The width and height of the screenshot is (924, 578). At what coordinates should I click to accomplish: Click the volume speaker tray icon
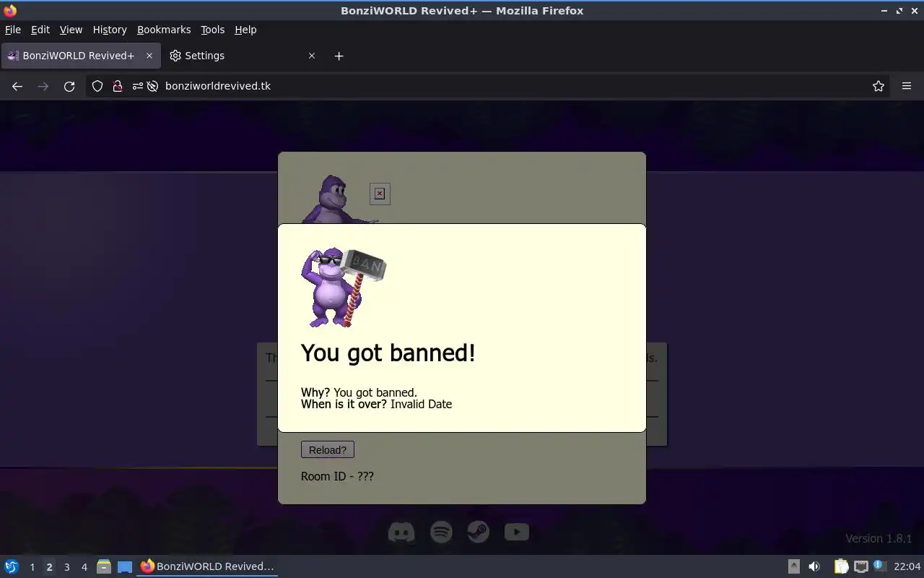point(814,566)
